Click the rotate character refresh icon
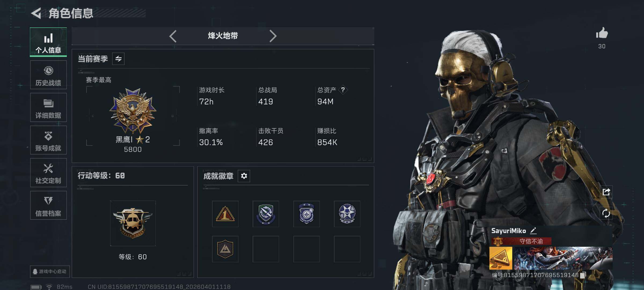644x290 pixels. [x=606, y=213]
